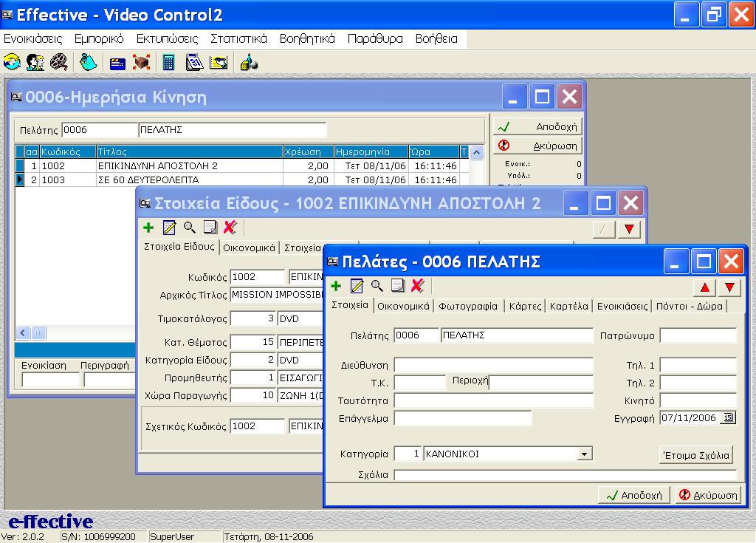
Task: Click the film reel icon in main toolbar
Action: click(x=59, y=63)
